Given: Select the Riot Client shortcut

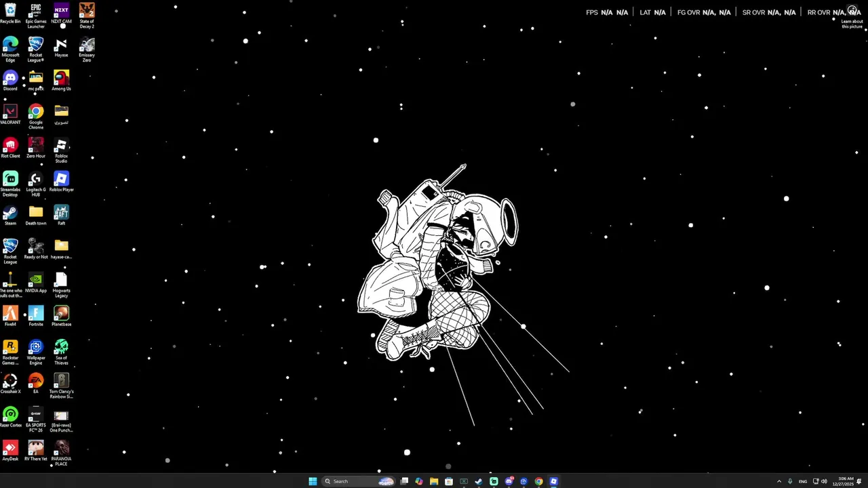Looking at the screenshot, I should coord(10,148).
